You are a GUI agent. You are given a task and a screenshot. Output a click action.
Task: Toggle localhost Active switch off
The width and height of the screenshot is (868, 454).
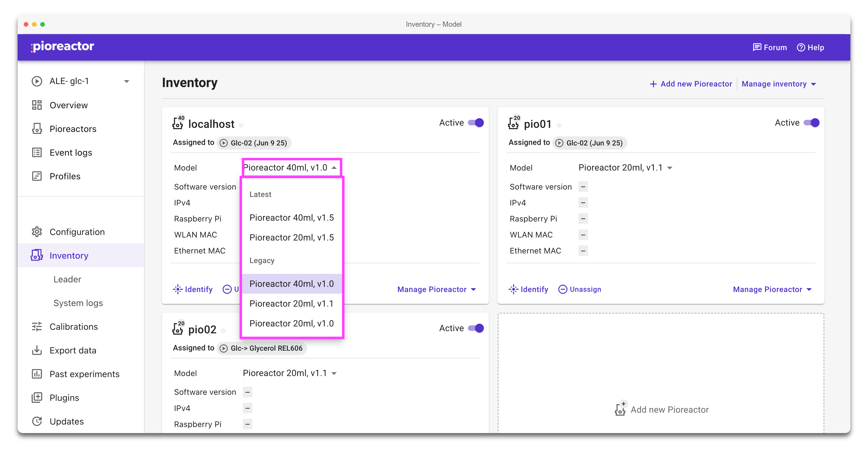[476, 123]
